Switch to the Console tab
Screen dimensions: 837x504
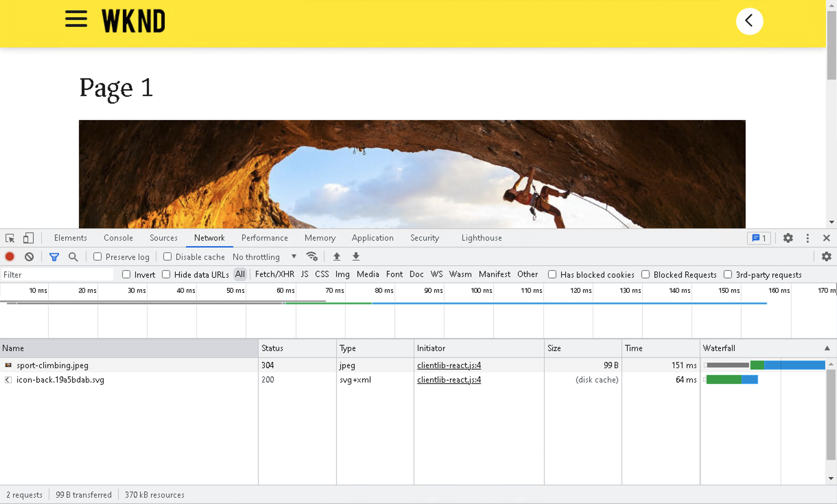[x=118, y=238]
